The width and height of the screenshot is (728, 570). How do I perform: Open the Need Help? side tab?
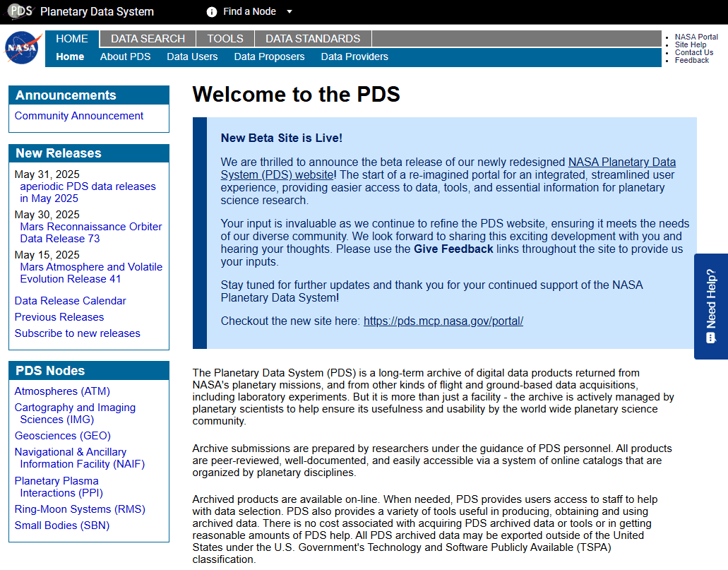(x=711, y=306)
